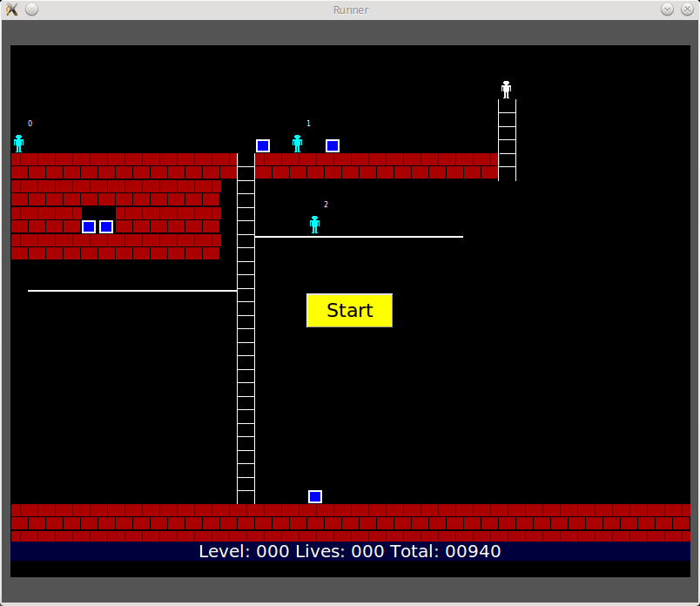The width and height of the screenshot is (700, 606).
Task: Click the cyan enemy labeled 1
Action: pos(297,144)
